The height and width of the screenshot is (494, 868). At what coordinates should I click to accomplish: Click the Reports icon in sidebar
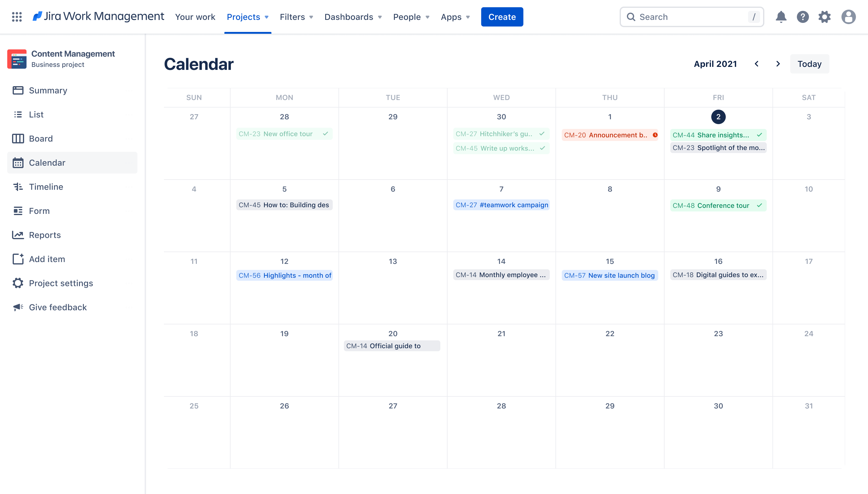point(17,235)
